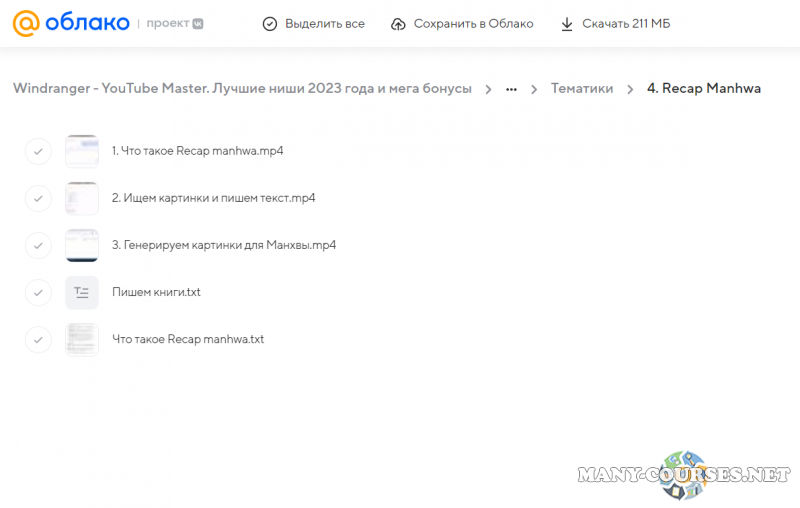Image resolution: width=800 pixels, height=508 pixels.
Task: Click the Облако @ logo icon
Action: 26,23
